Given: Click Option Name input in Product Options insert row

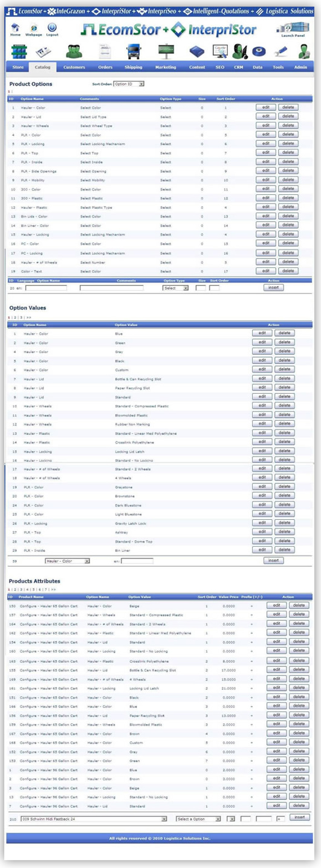Looking at the screenshot, I should 46,288.
